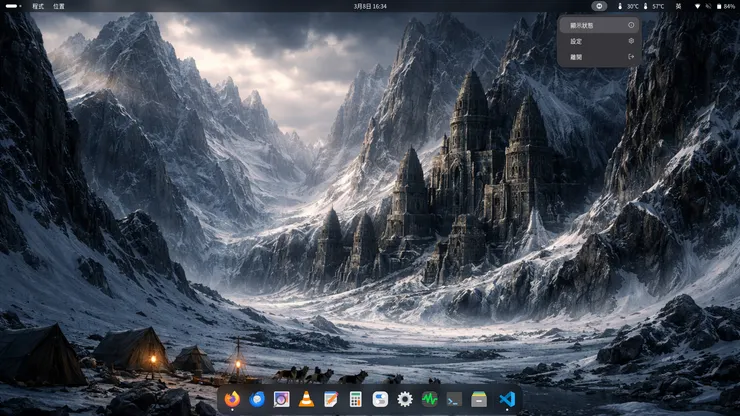Open Settings gear in the dock
The height and width of the screenshot is (416, 740).
[405, 399]
